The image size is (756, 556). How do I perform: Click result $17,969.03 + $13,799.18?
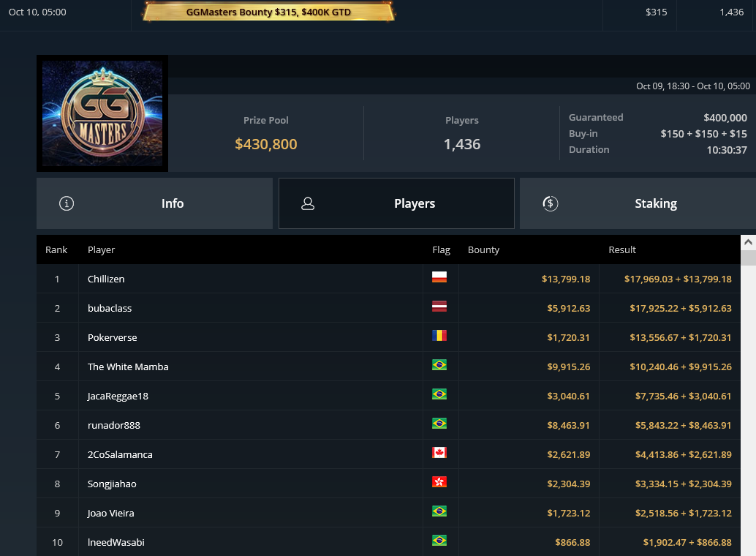(678, 279)
